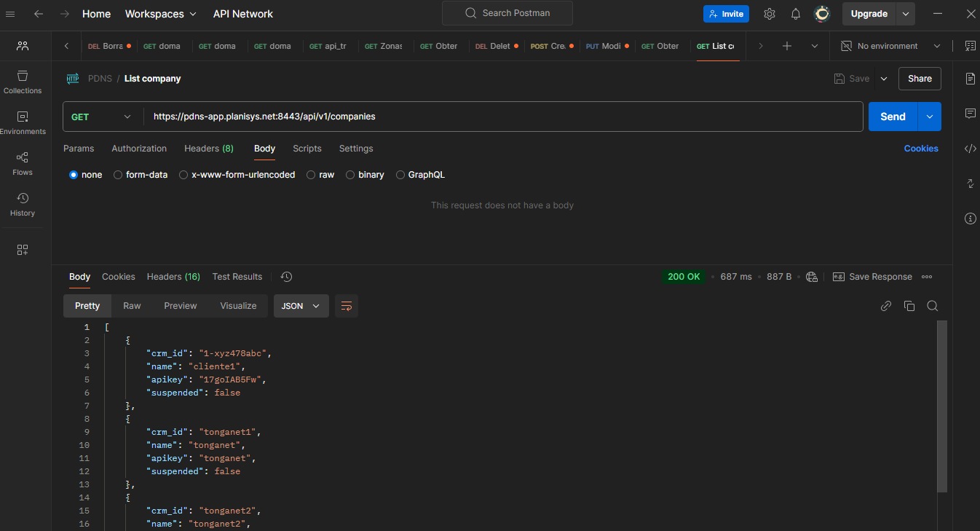Click the Save Response button
The width and height of the screenshot is (980, 531).
(872, 277)
